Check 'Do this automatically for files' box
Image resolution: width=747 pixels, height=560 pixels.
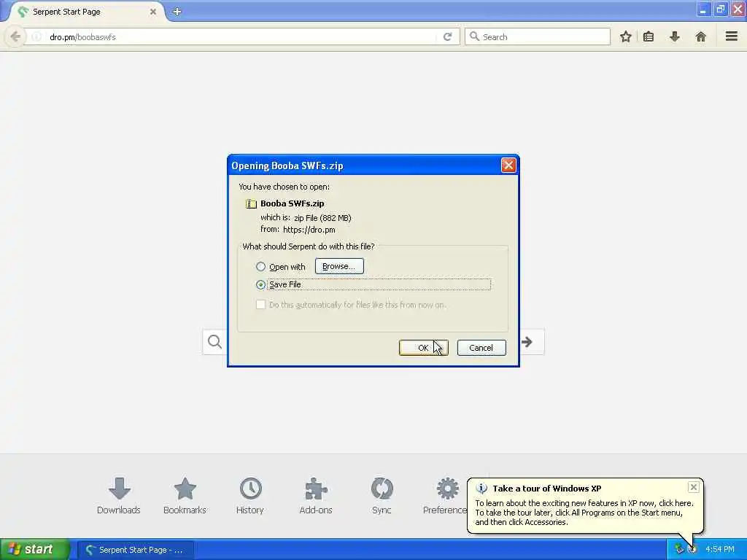click(260, 305)
